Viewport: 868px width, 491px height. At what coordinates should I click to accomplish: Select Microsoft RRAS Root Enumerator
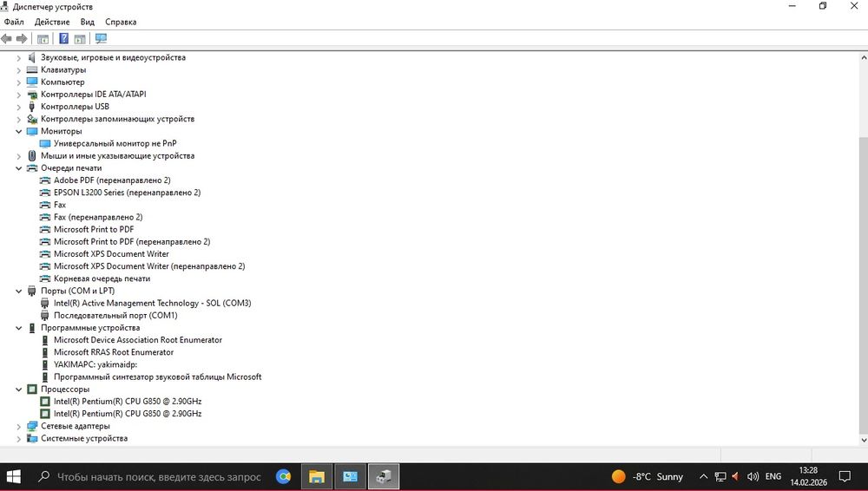114,352
